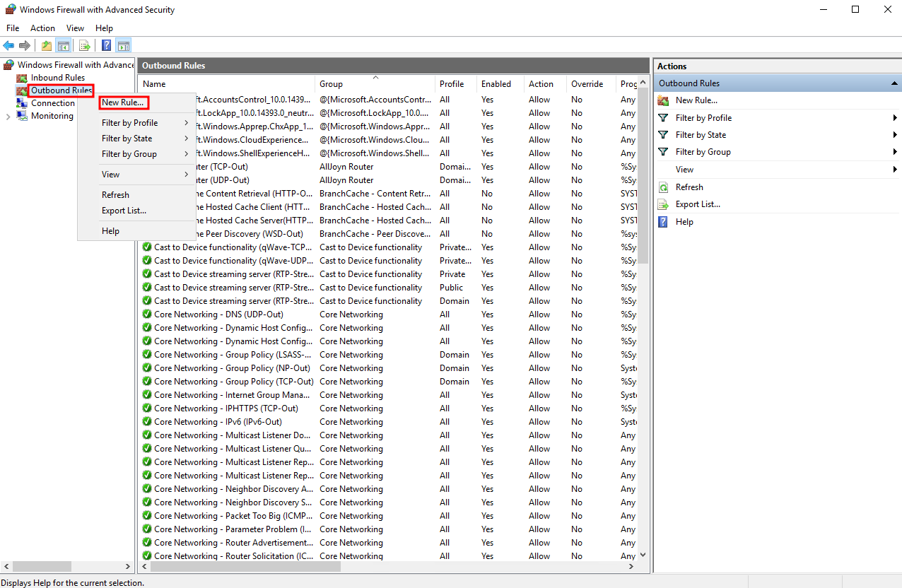
Task: Click funnel icon beside Filter by Group
Action: pyautogui.click(x=663, y=152)
